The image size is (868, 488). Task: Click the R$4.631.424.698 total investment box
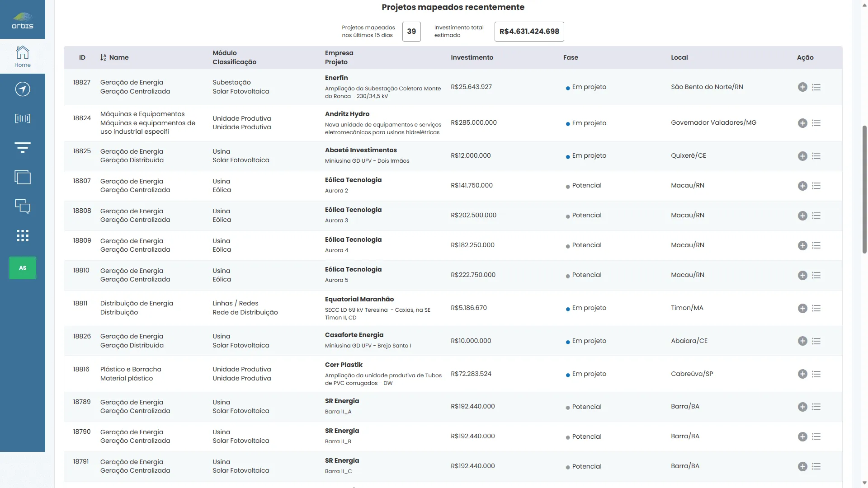tap(529, 32)
